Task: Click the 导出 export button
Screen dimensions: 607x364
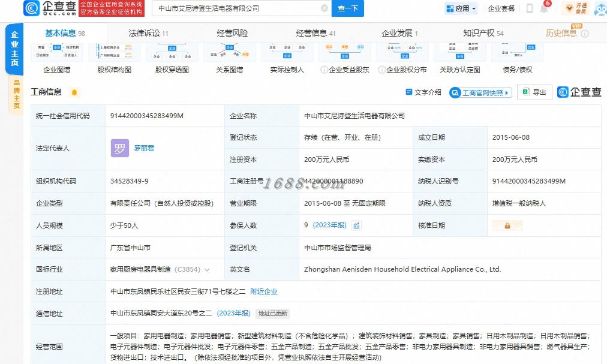Action: point(534,92)
